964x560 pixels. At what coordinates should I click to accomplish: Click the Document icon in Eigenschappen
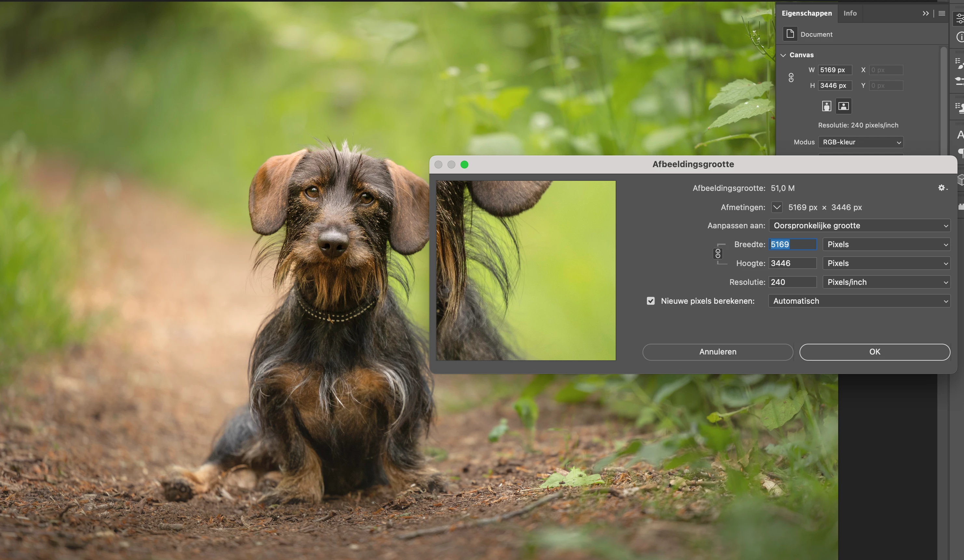(x=790, y=34)
